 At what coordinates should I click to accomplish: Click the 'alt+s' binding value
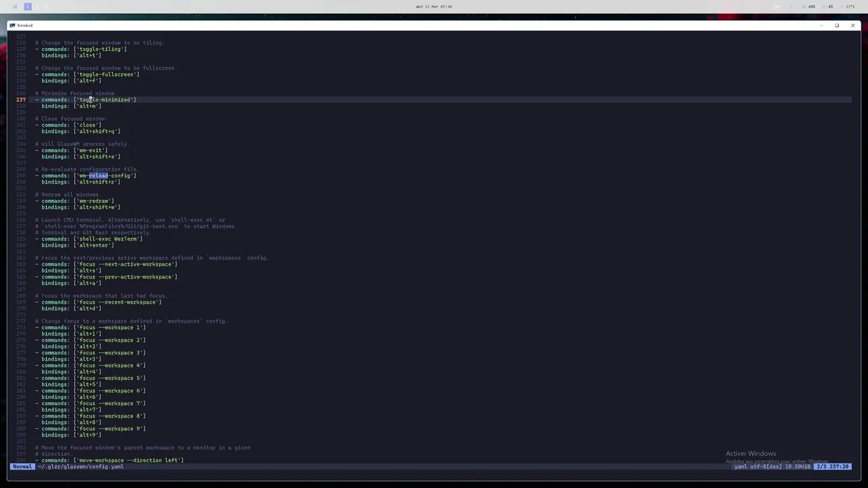(x=89, y=270)
